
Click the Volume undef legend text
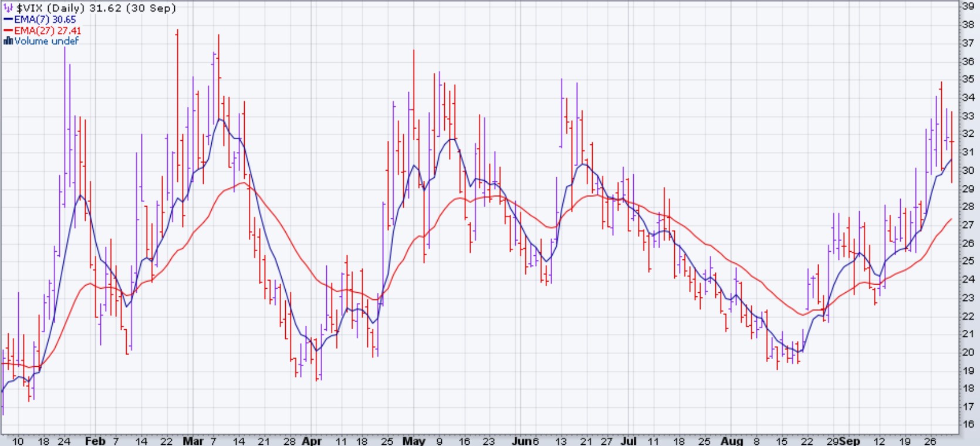coord(46,41)
